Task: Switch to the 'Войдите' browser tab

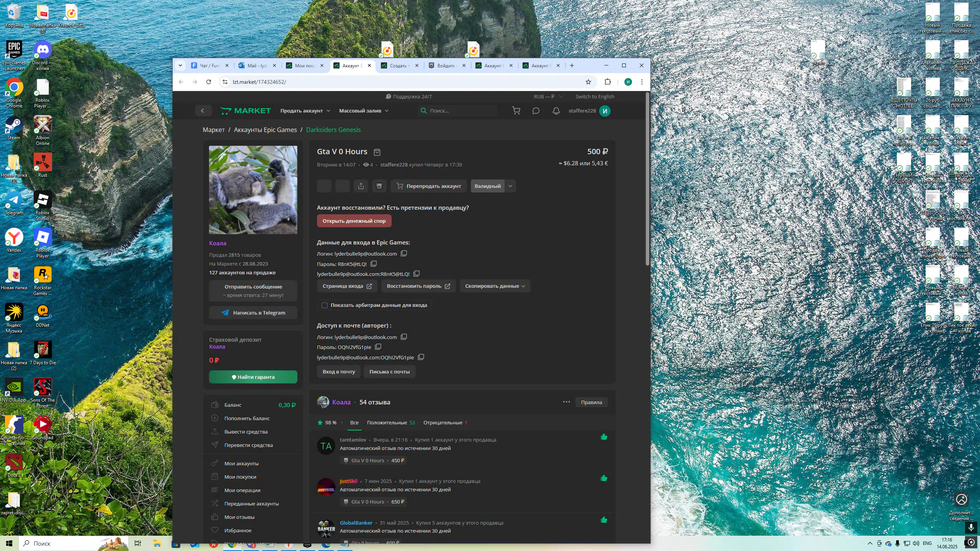Action: 447,66
